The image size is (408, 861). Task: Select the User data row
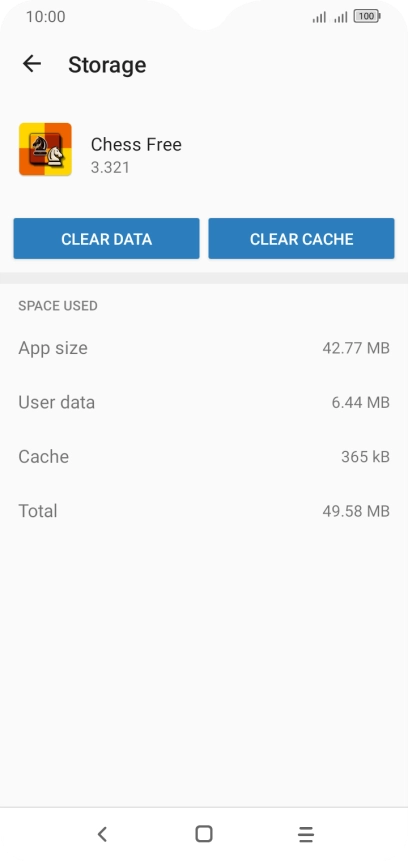(204, 402)
